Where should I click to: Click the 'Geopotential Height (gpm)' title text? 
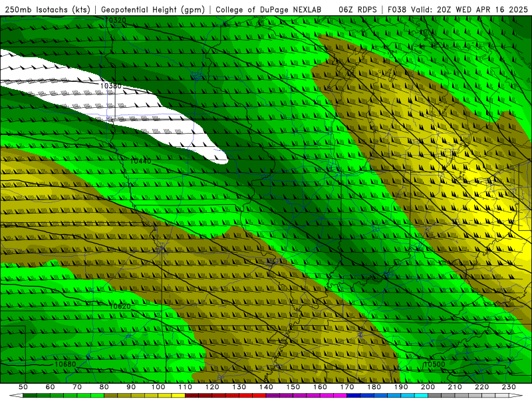153,10
